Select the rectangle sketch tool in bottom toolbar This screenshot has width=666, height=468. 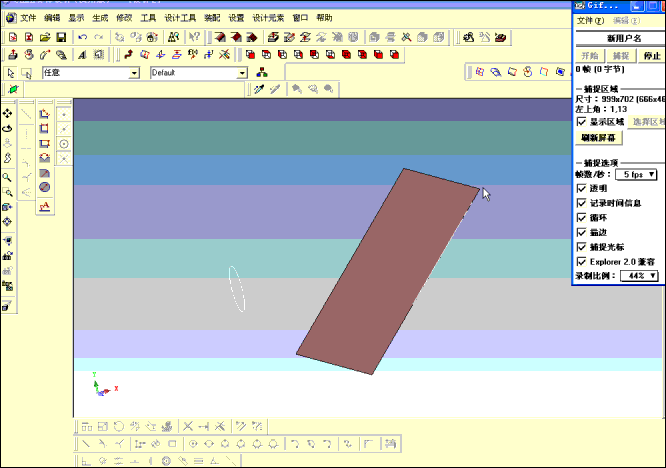click(172, 444)
